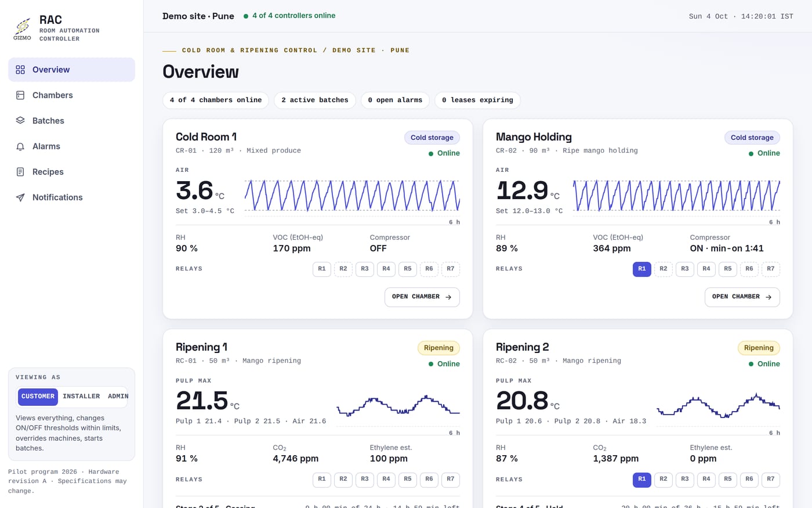
Task: Click the Chambers icon in sidebar
Action: [20, 95]
